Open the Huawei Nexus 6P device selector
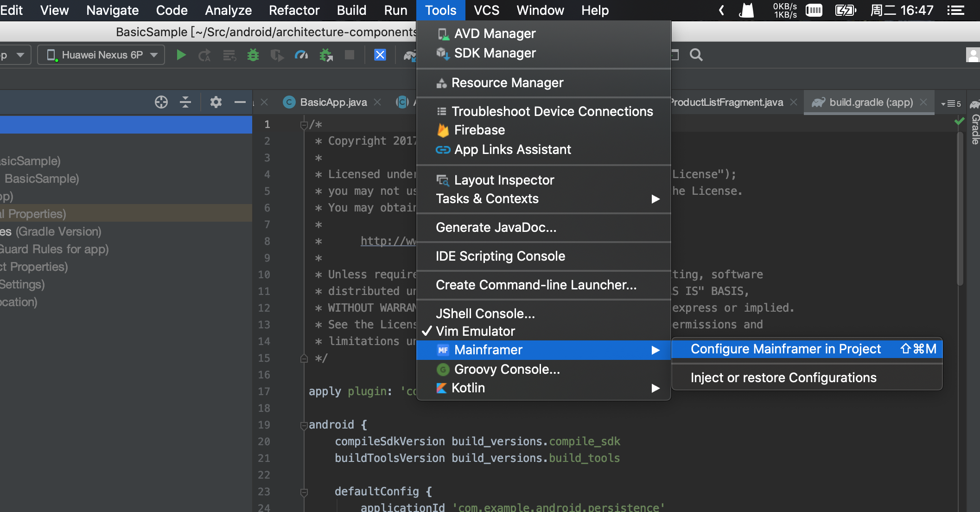This screenshot has height=512, width=980. pyautogui.click(x=101, y=55)
